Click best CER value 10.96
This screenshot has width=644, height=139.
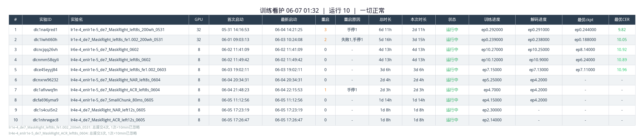pos(622,70)
